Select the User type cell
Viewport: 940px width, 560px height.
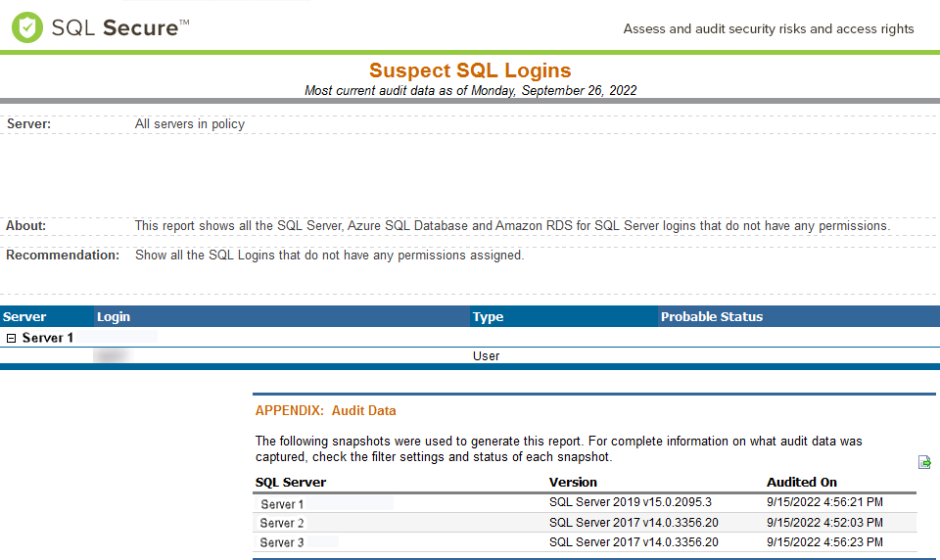click(486, 356)
